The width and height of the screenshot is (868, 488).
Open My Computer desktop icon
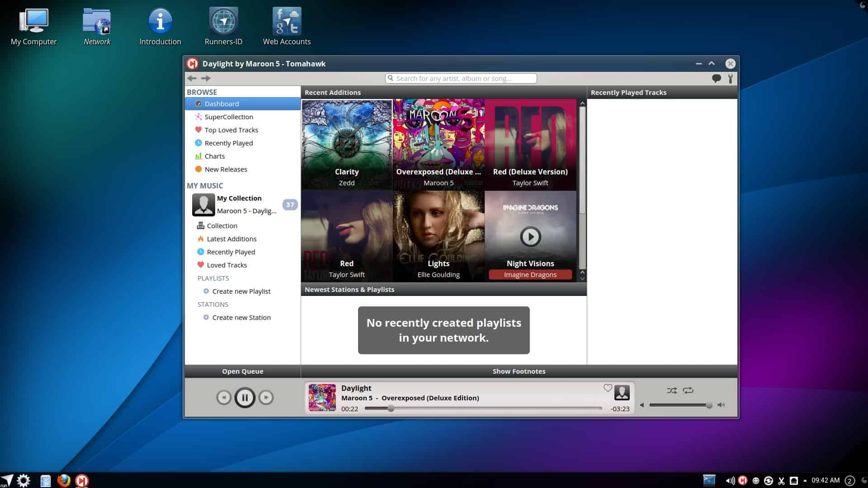point(34,27)
